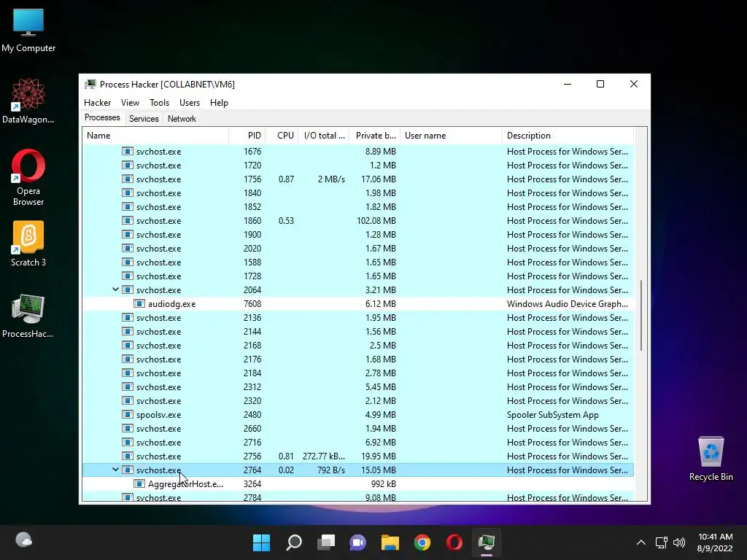The image size is (747, 560).
Task: Click the 102.08 MB private bytes value
Action: tap(376, 221)
